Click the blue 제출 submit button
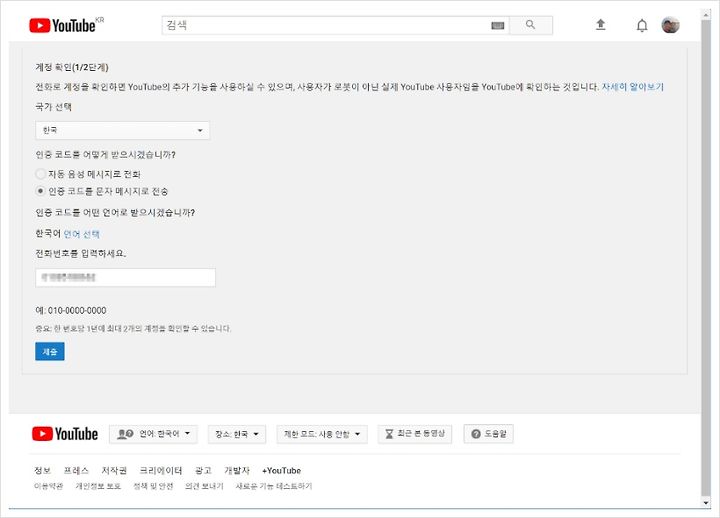 tap(50, 351)
